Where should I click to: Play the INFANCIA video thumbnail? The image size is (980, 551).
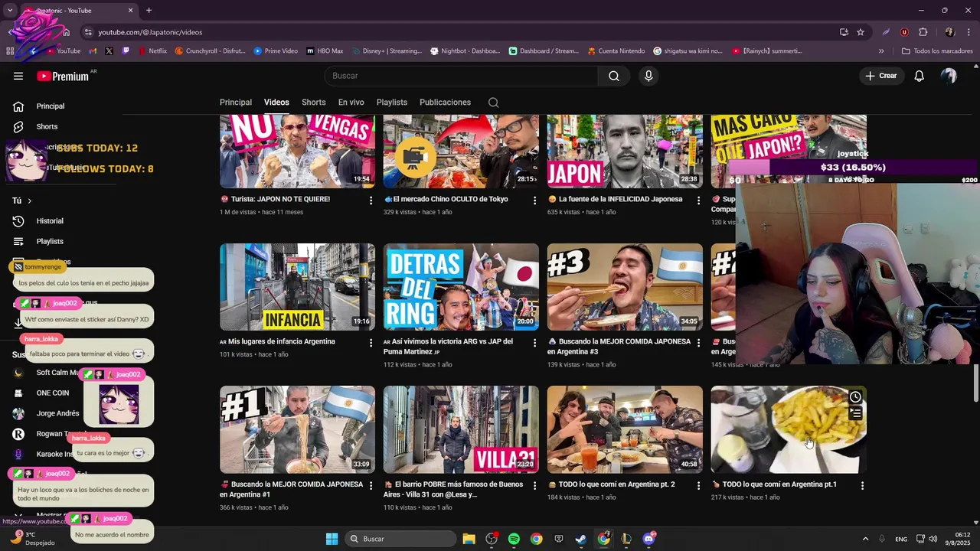297,287
